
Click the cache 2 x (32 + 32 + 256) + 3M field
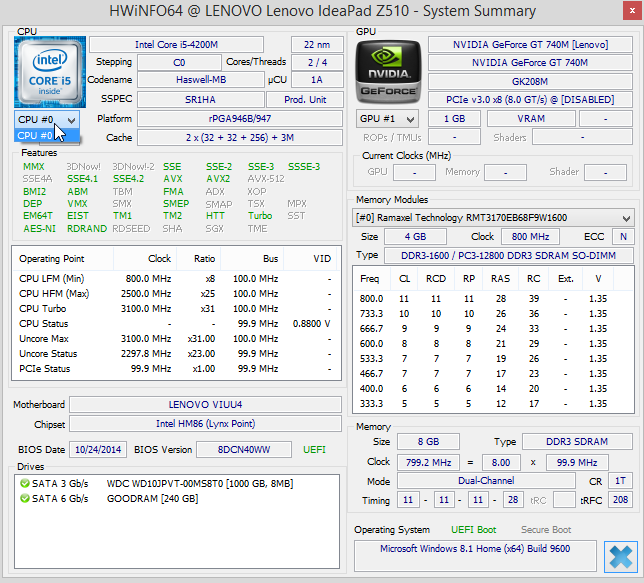click(x=240, y=138)
